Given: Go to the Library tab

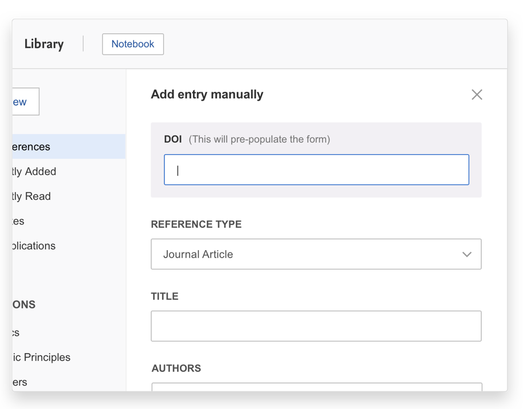Looking at the screenshot, I should (44, 44).
